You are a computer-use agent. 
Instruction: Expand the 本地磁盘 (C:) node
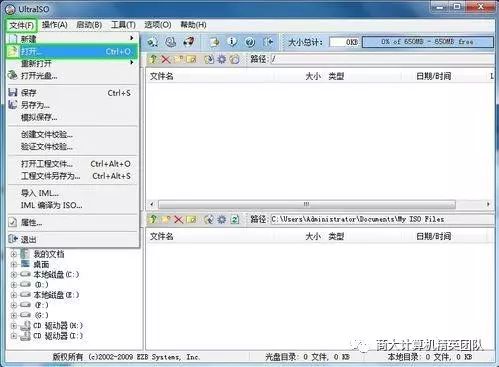14,275
